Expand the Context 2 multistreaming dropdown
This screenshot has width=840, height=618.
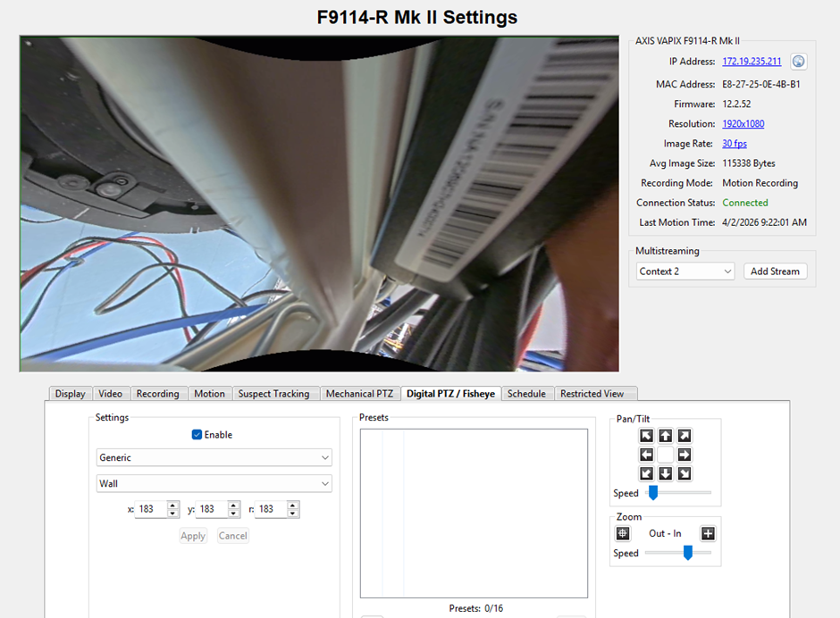click(x=685, y=271)
